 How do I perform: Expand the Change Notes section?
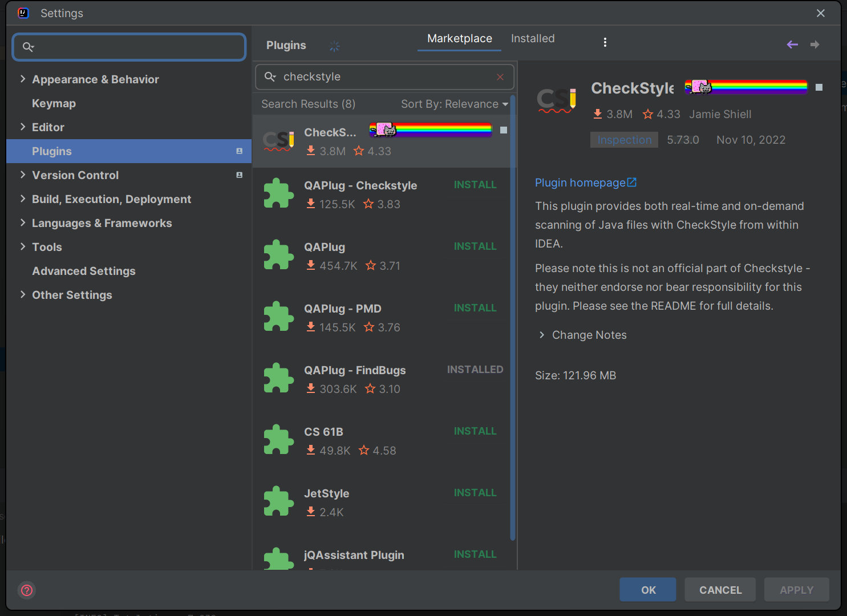click(542, 335)
